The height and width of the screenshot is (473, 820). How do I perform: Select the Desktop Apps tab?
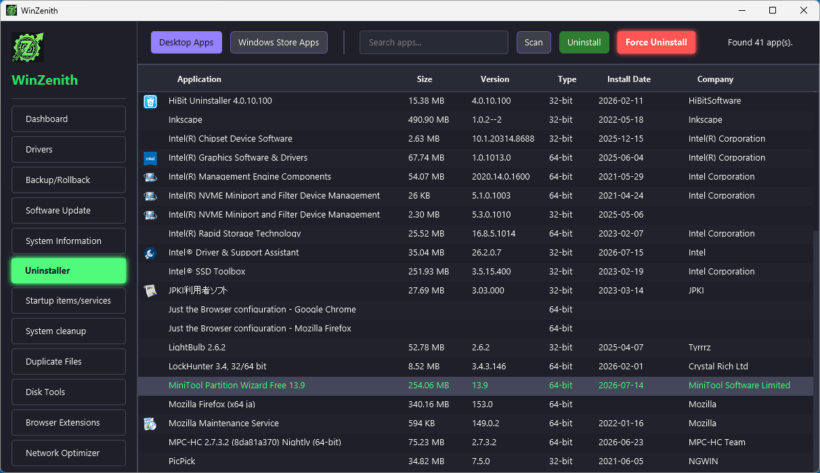[x=186, y=42]
